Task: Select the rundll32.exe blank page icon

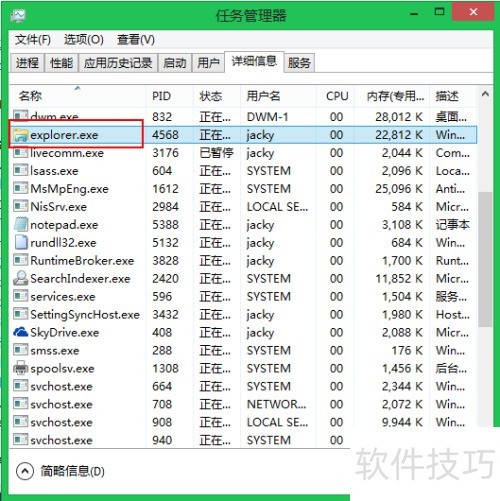Action: coord(20,242)
